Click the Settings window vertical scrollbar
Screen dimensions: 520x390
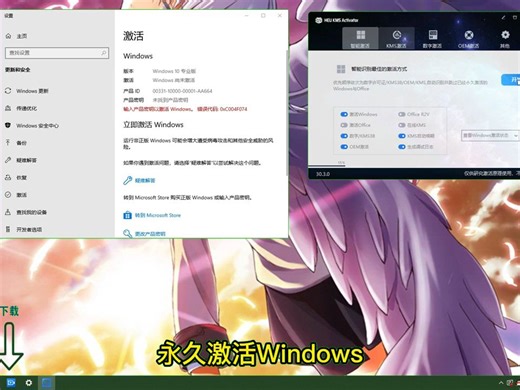[x=287, y=113]
